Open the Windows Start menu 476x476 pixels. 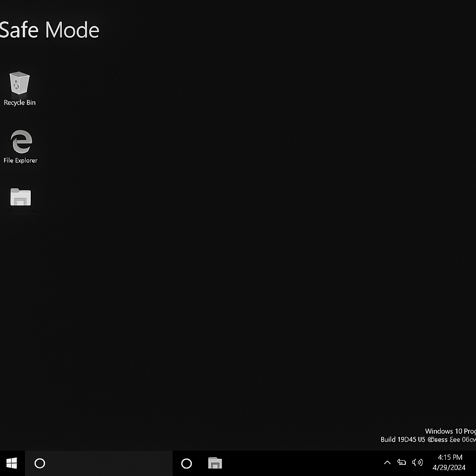12,463
